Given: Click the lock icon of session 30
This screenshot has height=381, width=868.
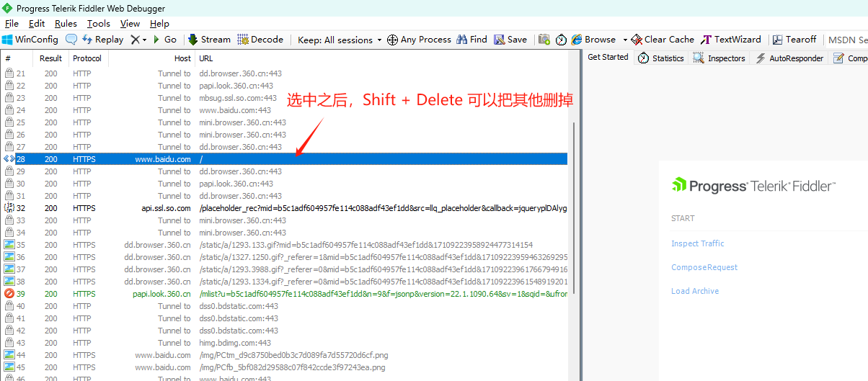Looking at the screenshot, I should click(9, 184).
